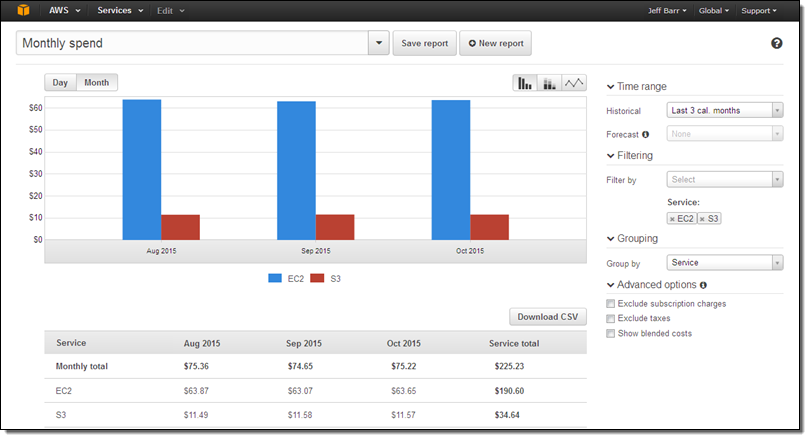Select the Day granularity tab
The height and width of the screenshot is (440, 810).
60,83
